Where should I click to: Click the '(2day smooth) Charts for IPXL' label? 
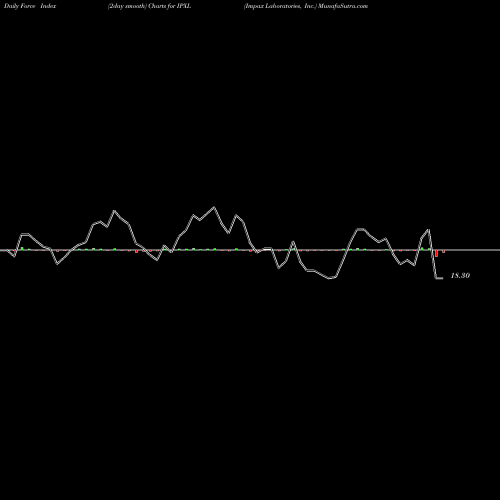(x=149, y=6)
